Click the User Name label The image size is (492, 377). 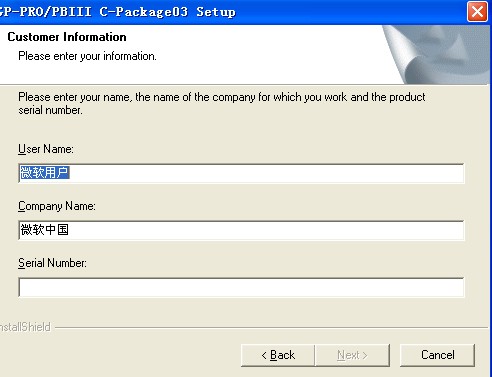point(46,149)
